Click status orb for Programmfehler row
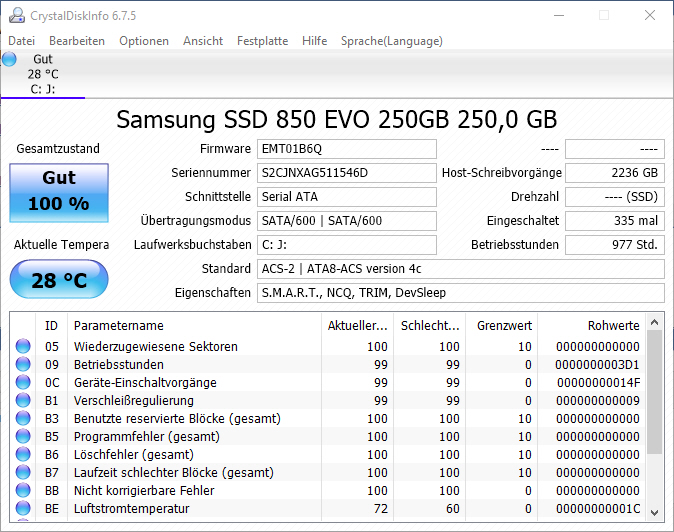The image size is (674, 532). [x=23, y=437]
